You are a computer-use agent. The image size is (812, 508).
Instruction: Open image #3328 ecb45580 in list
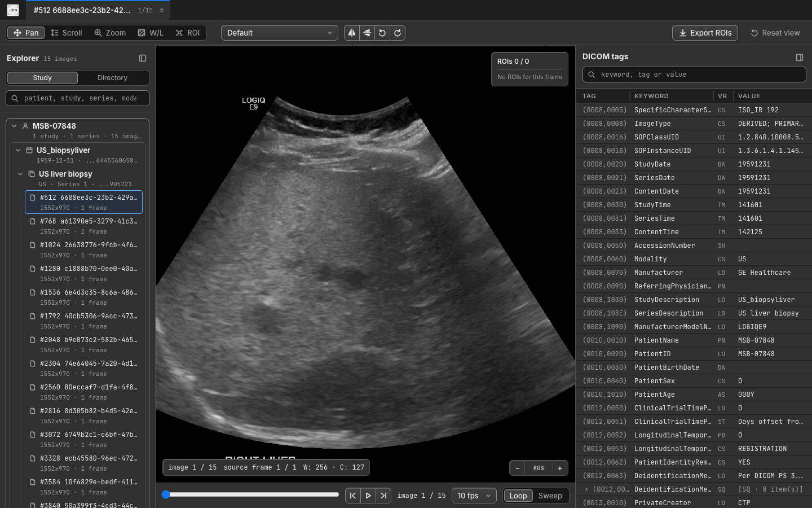[x=83, y=463]
